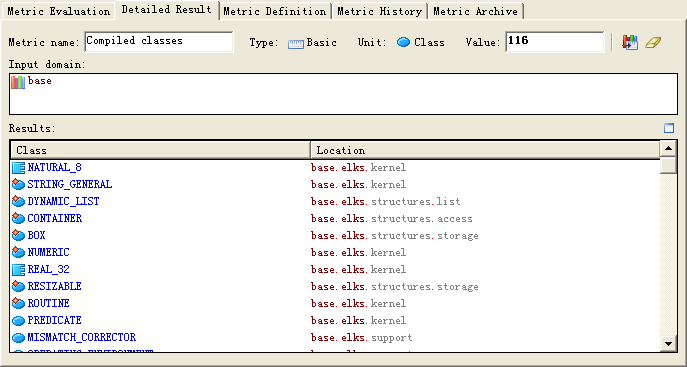The height and width of the screenshot is (367, 687).
Task: Click location base.elks.structures.list
Action: coord(386,201)
